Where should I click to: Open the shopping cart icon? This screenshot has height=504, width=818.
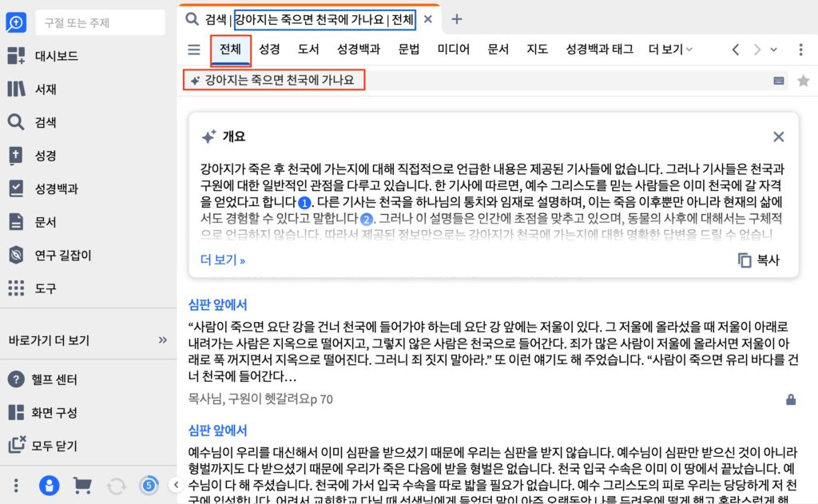point(82,486)
